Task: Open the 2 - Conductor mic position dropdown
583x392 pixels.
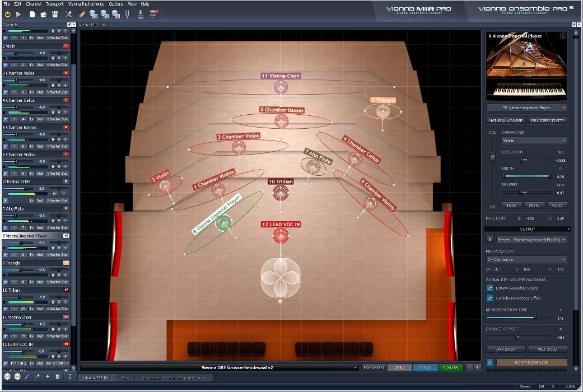Action: click(x=526, y=259)
